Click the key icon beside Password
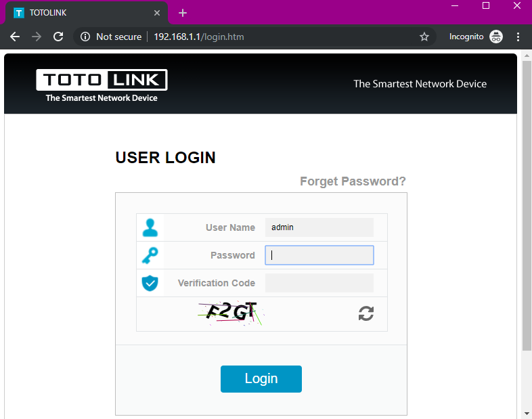532x419 pixels. click(150, 255)
